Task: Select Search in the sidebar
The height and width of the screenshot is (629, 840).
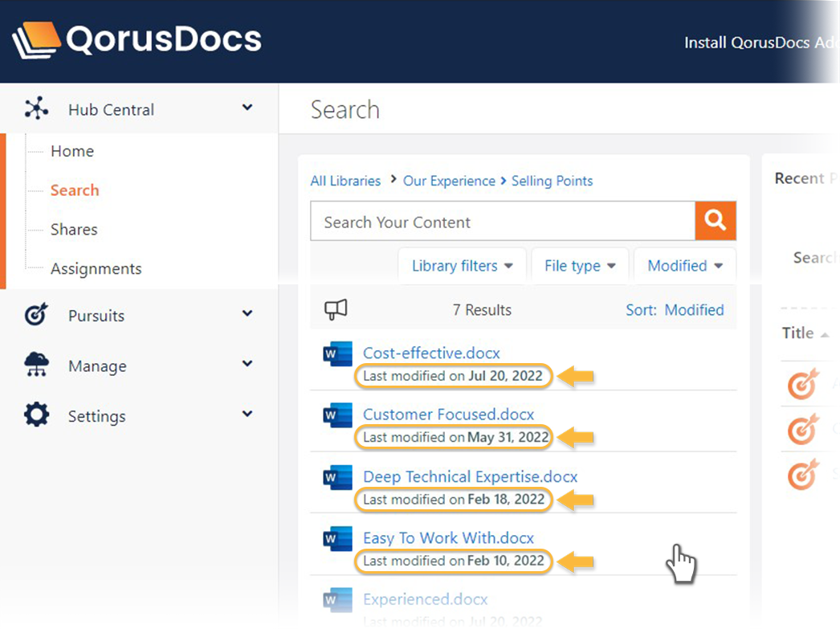Action: [x=75, y=190]
